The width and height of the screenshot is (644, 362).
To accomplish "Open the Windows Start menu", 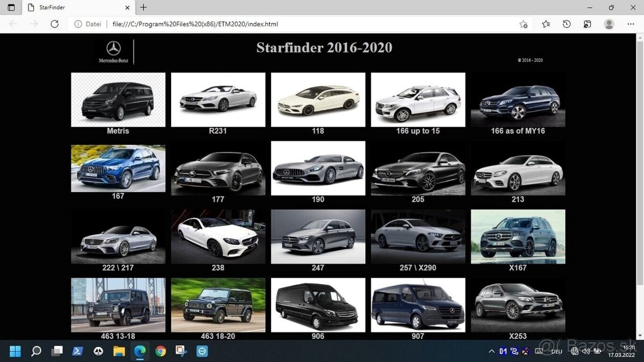I will point(14,351).
